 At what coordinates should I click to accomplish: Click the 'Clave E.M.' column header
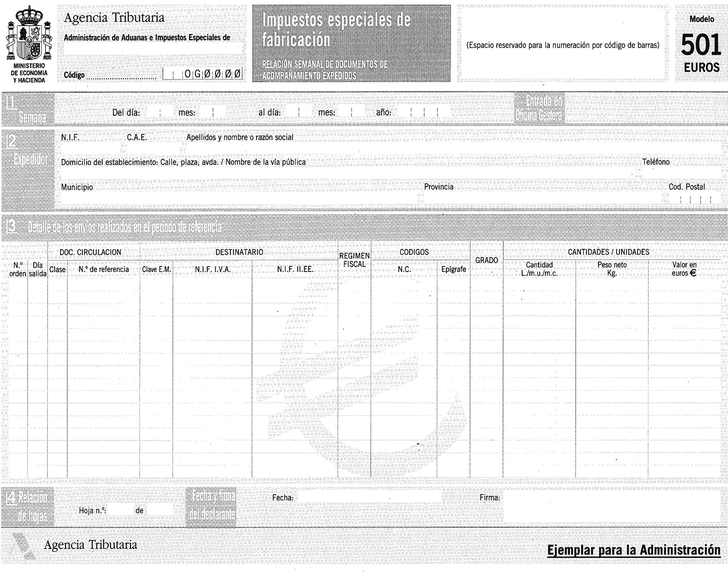point(156,269)
